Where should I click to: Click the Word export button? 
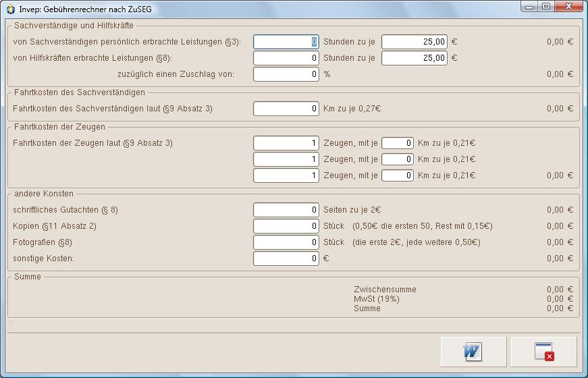[x=473, y=352]
